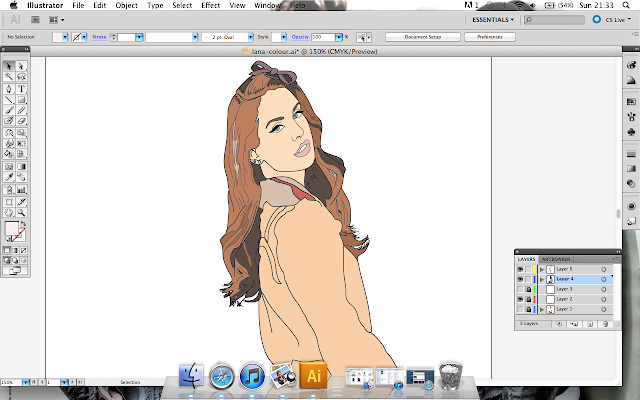640x400 pixels.
Task: Click the Delete Selection trash icon in Layers panel
Action: pos(604,324)
